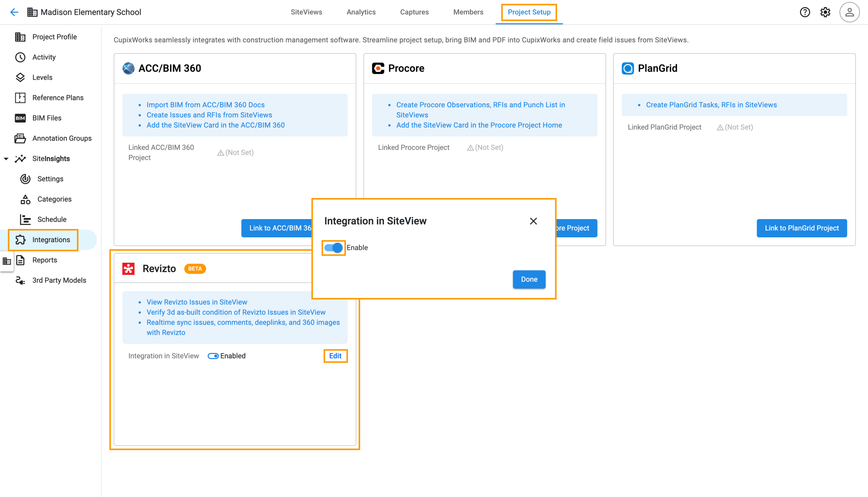This screenshot has width=868, height=497.
Task: Open the user account avatar
Action: tap(849, 12)
